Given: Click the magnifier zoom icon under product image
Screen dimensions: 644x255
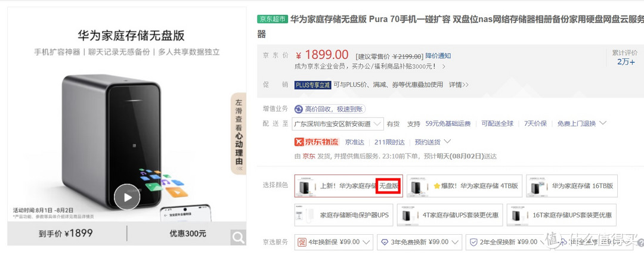Looking at the screenshot, I should click(238, 237).
